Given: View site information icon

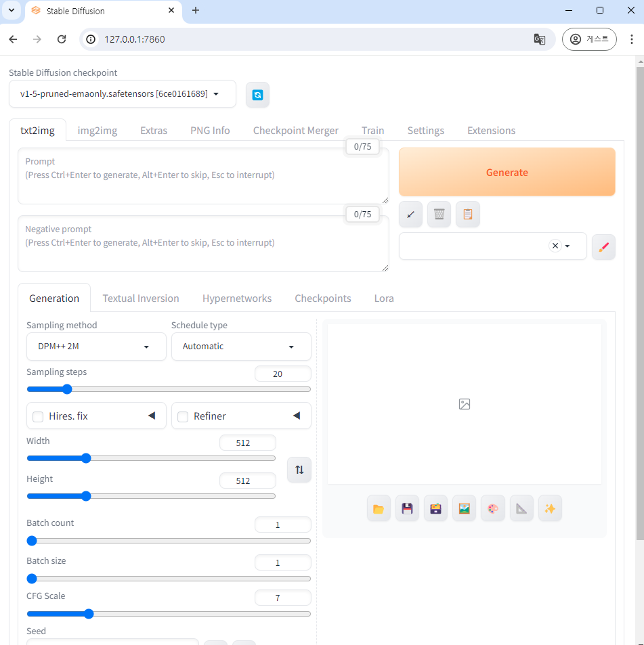Looking at the screenshot, I should pyautogui.click(x=91, y=39).
